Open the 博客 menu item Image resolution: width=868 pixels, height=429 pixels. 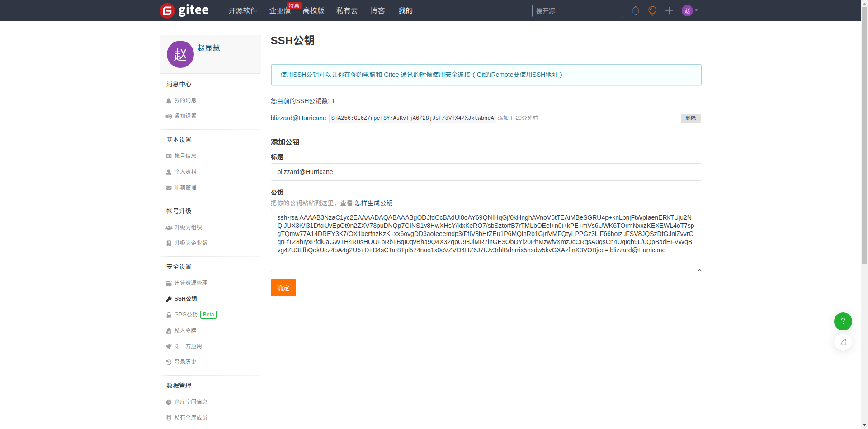pos(377,10)
